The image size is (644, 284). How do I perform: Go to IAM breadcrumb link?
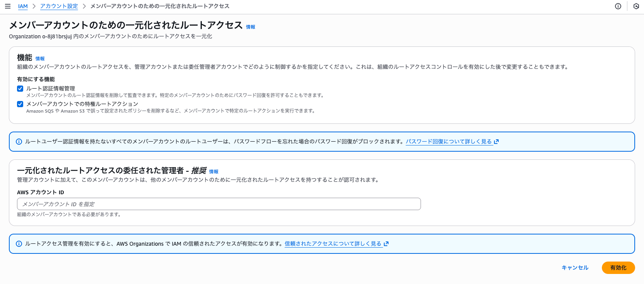(x=23, y=6)
